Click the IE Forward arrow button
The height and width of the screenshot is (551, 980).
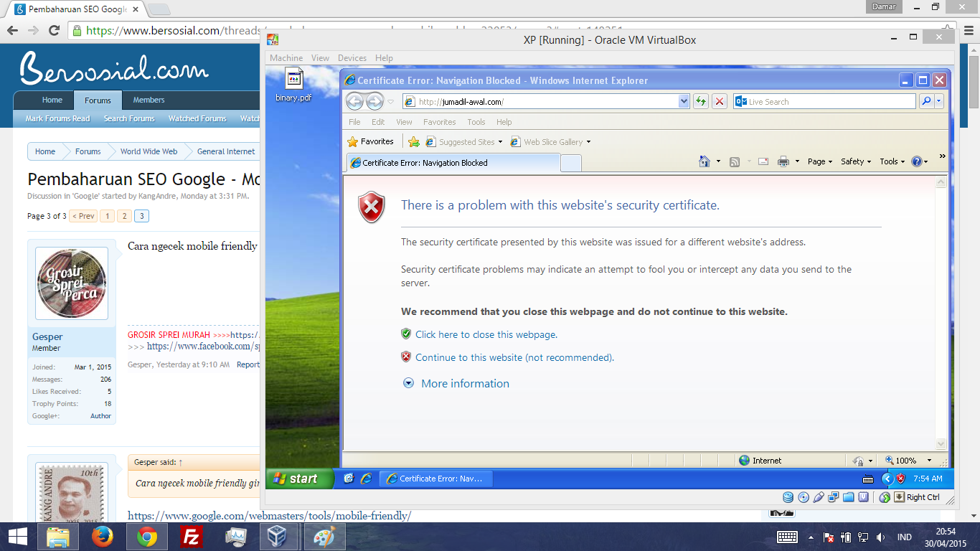[374, 101]
